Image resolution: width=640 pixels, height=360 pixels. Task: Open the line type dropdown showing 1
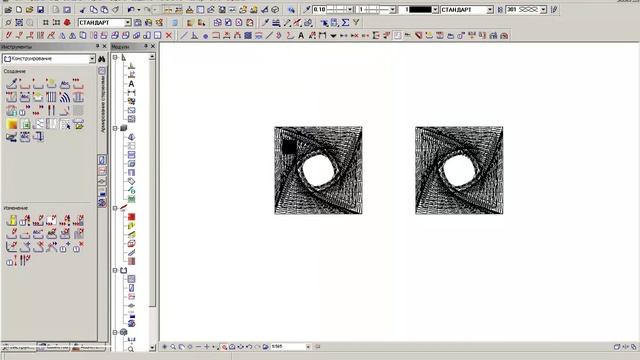[x=393, y=9]
